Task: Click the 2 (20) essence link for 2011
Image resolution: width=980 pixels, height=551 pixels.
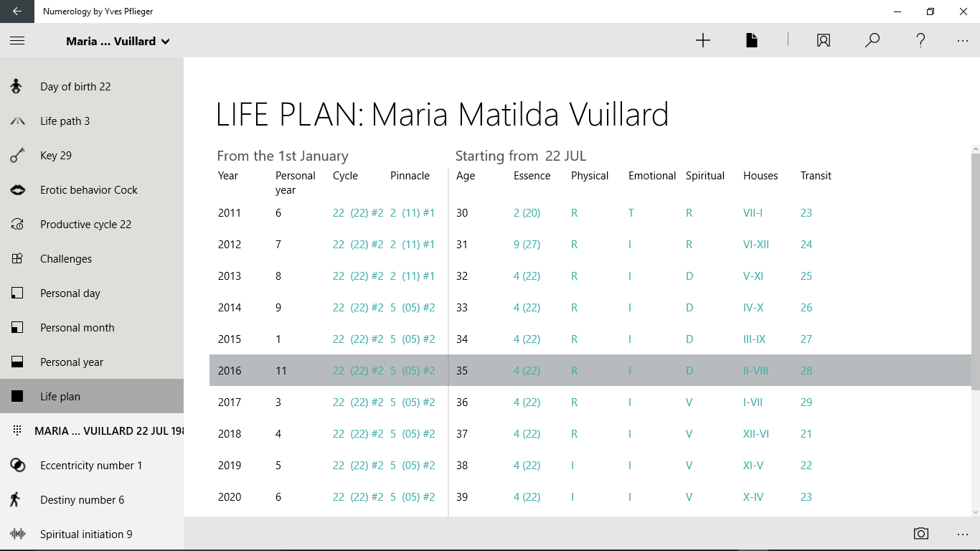Action: point(527,213)
